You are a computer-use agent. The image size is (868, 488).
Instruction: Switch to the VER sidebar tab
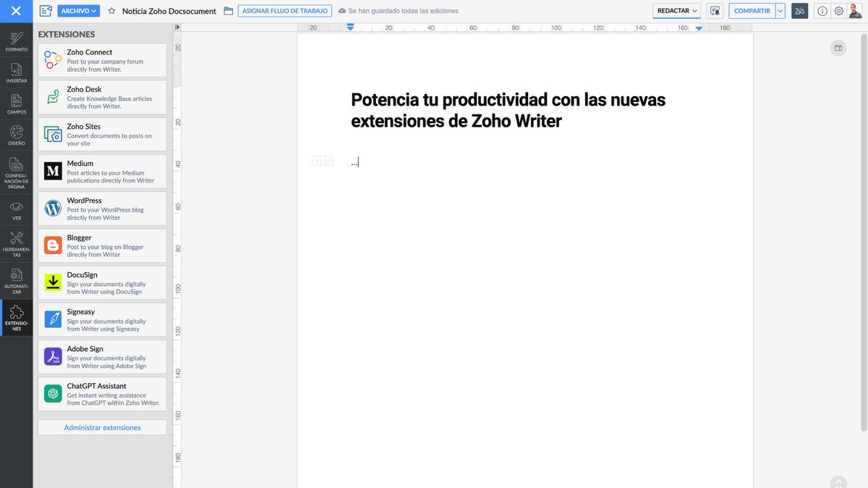coord(16,210)
